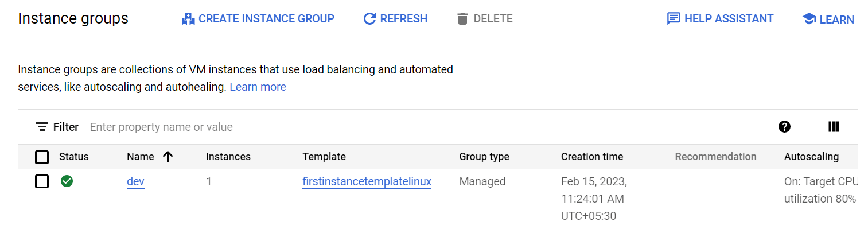This screenshot has width=868, height=233.
Task: Sort by Group type column header
Action: (x=484, y=157)
